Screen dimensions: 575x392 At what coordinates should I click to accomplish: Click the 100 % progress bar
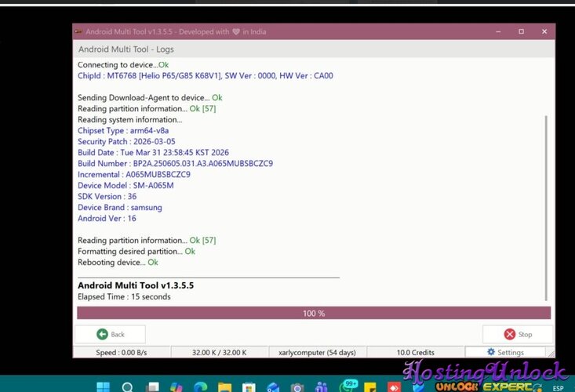[x=314, y=314]
